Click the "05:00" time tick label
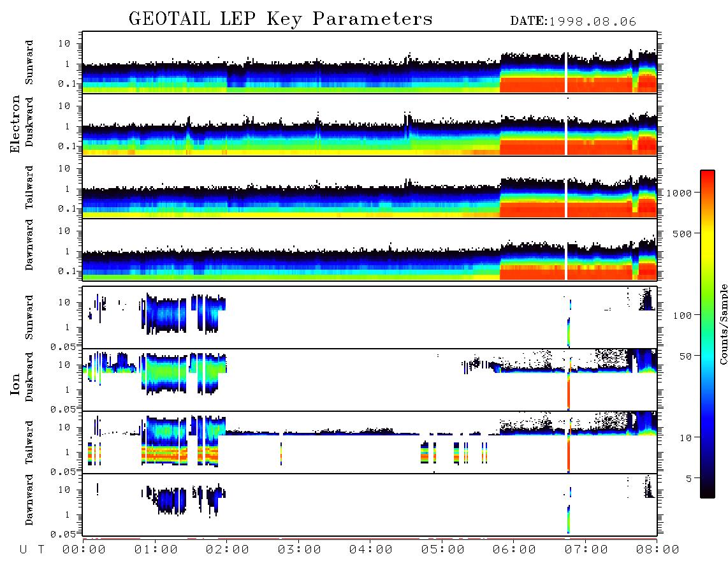Image resolution: width=728 pixels, height=561 pixels. pyautogui.click(x=443, y=550)
